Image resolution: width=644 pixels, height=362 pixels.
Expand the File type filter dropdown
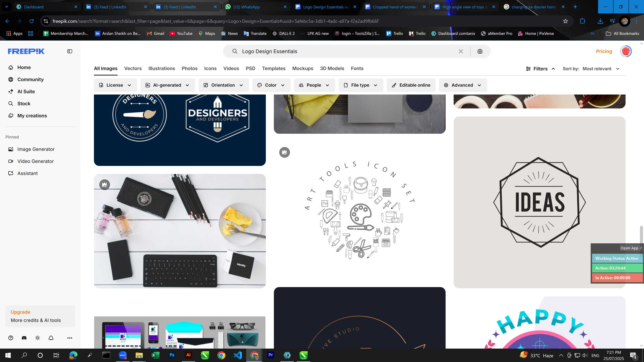point(361,85)
